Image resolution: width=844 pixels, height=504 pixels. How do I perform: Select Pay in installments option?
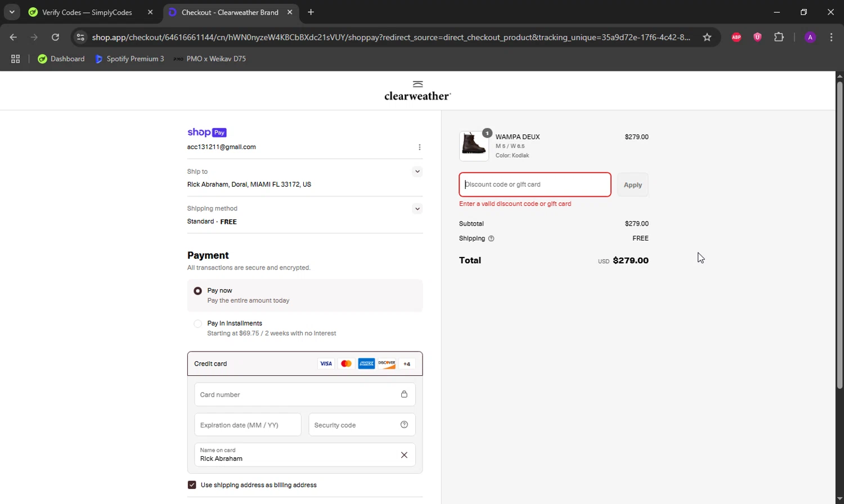(x=197, y=323)
